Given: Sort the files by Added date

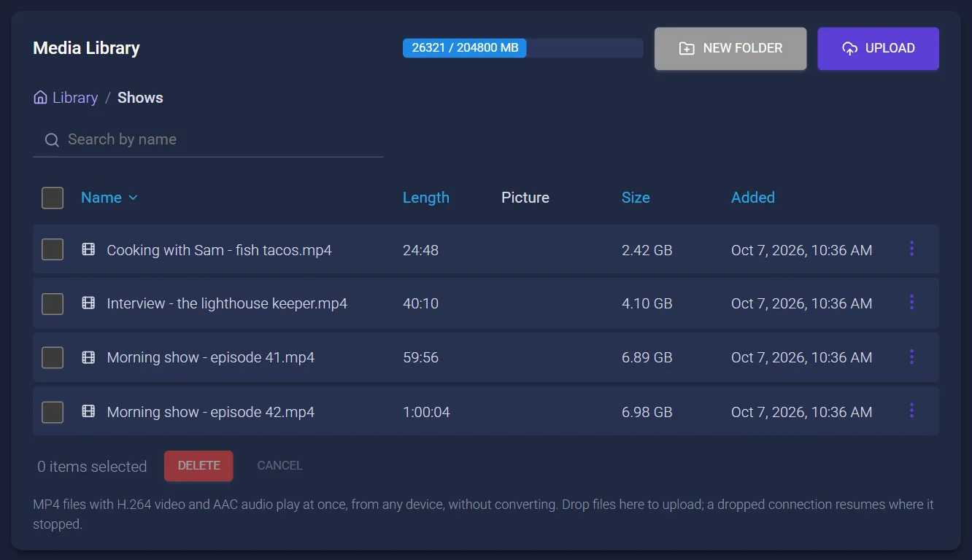Looking at the screenshot, I should click(x=753, y=198).
